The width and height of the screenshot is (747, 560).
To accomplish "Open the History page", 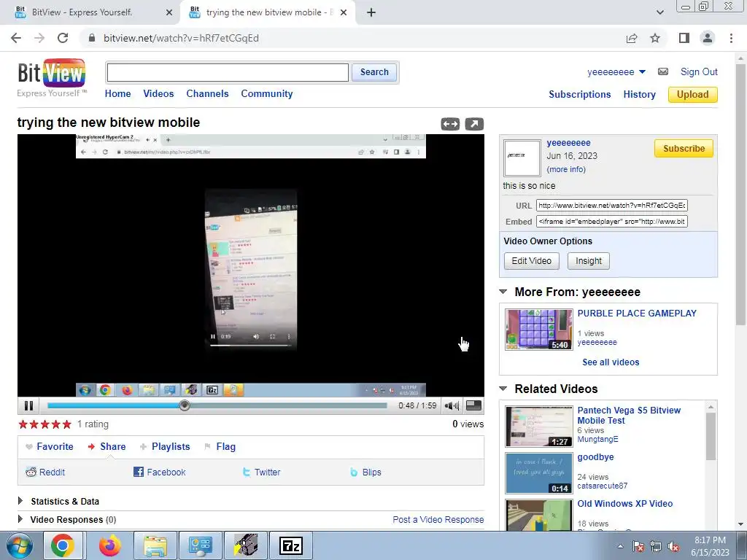I will click(x=639, y=94).
